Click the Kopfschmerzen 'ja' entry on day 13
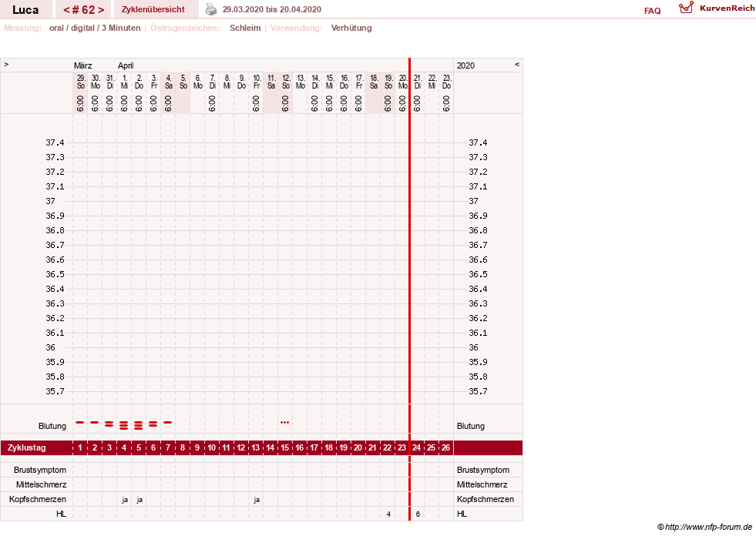Image resolution: width=756 pixels, height=536 pixels. (257, 500)
